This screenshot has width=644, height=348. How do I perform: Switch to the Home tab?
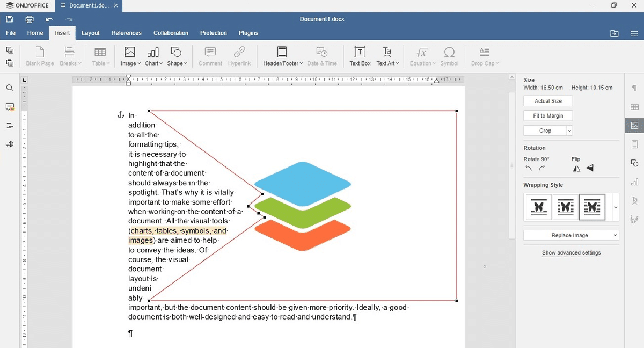35,33
